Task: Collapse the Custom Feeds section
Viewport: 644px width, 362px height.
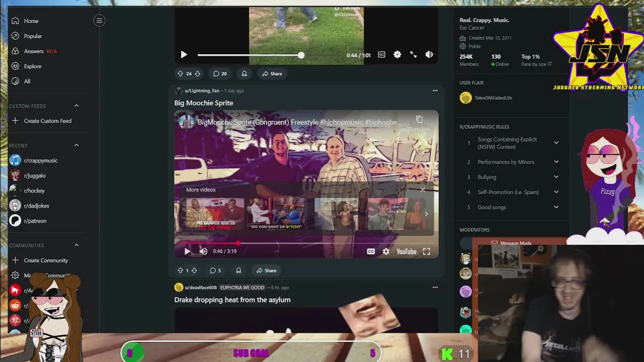Action: (76, 106)
